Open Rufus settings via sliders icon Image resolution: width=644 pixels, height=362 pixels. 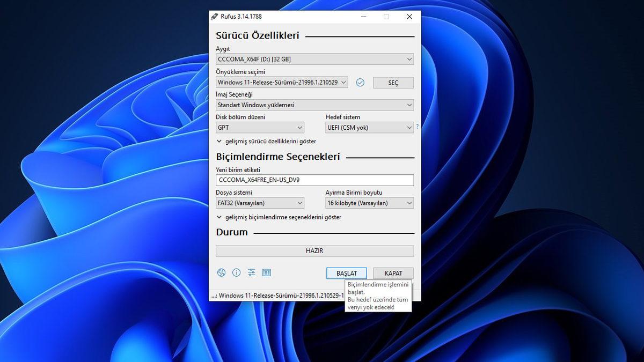(251, 272)
